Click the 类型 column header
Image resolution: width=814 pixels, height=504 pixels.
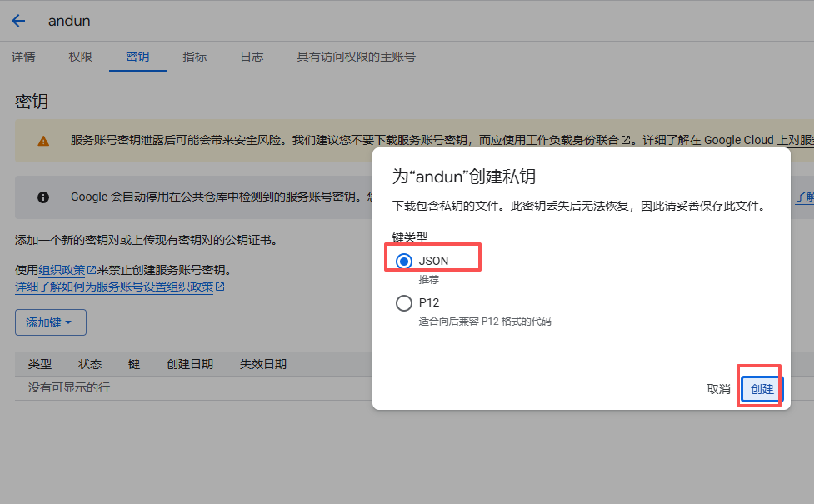(40, 364)
